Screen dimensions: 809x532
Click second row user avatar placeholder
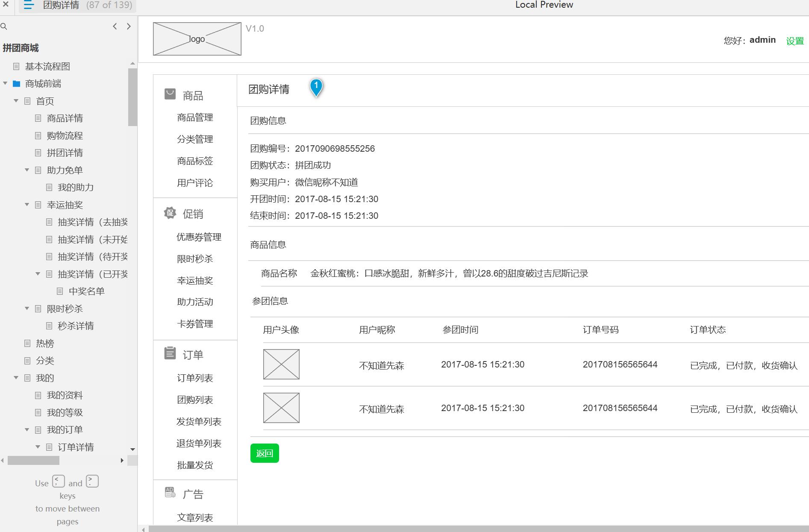click(x=281, y=408)
